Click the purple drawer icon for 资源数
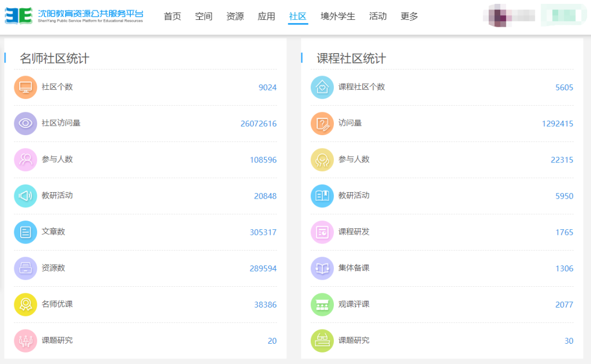This screenshot has height=364, width=591. click(x=25, y=268)
